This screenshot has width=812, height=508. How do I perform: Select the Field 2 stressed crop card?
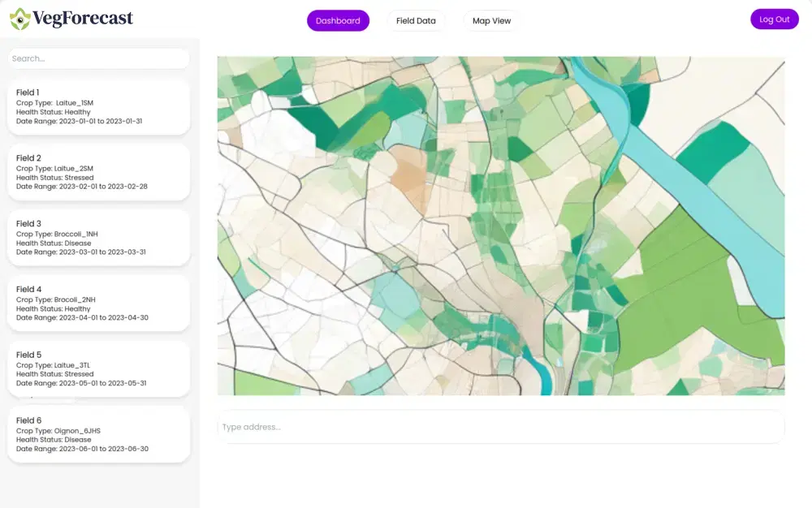97,172
